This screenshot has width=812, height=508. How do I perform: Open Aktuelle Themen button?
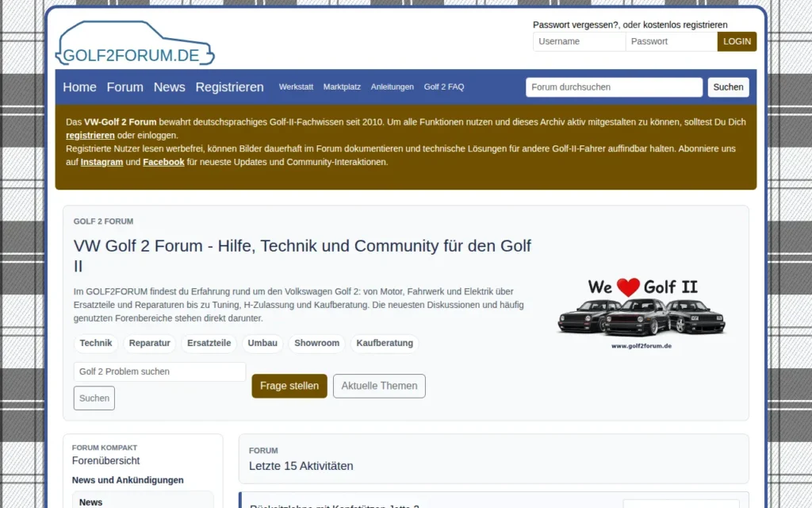click(x=379, y=387)
